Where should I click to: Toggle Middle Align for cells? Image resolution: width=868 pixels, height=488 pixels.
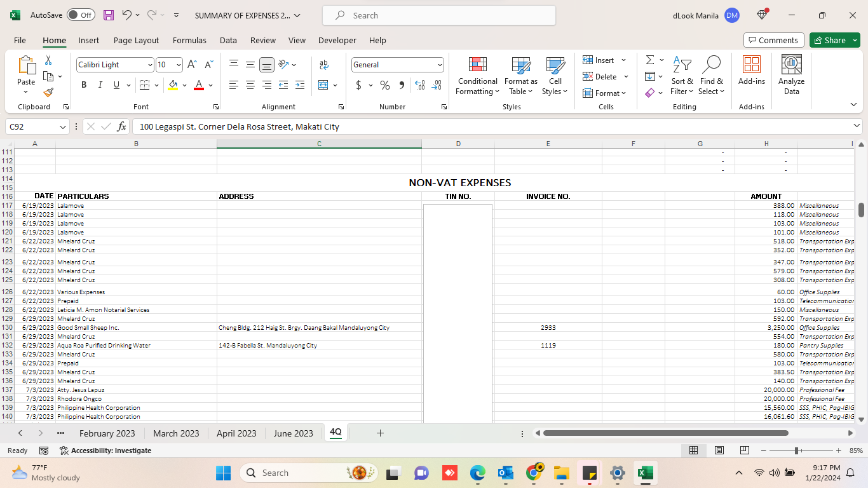pos(250,65)
